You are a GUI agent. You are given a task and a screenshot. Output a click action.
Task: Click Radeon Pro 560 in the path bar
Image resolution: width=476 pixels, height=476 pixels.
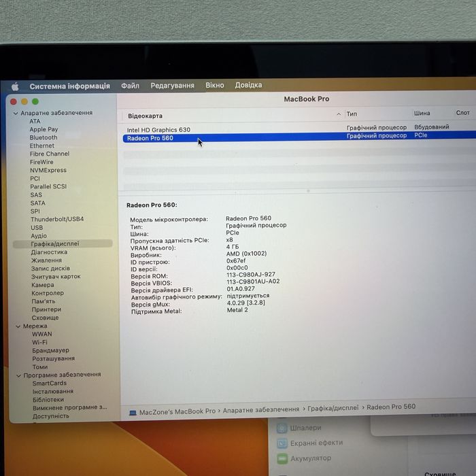pos(391,407)
